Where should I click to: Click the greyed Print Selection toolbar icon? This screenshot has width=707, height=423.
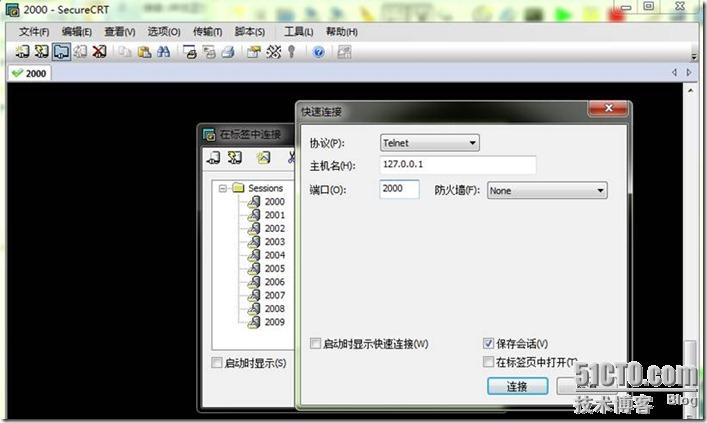coord(209,52)
